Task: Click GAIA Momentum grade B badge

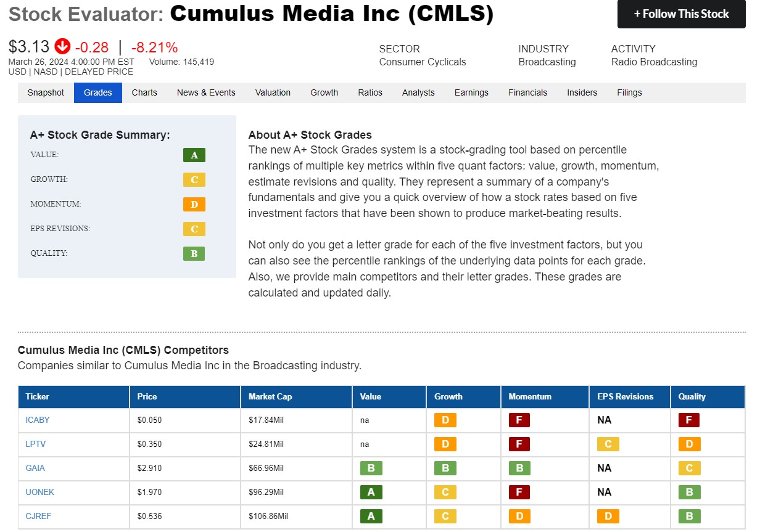Action: point(519,469)
